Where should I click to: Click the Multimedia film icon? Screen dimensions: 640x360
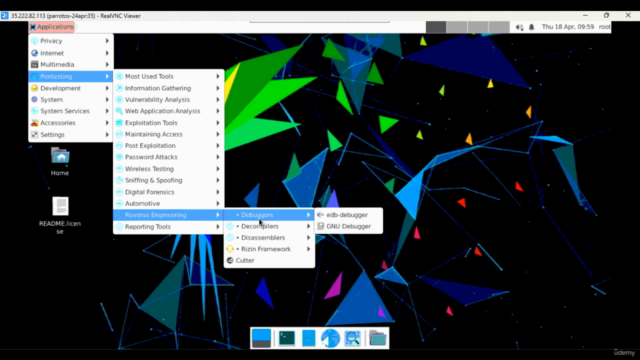pyautogui.click(x=35, y=64)
